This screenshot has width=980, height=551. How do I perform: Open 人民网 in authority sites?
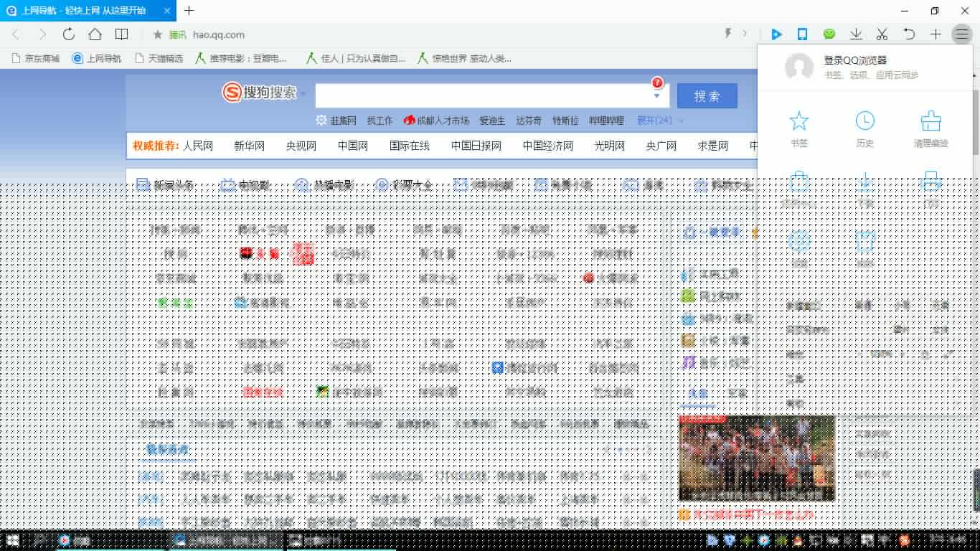click(198, 146)
